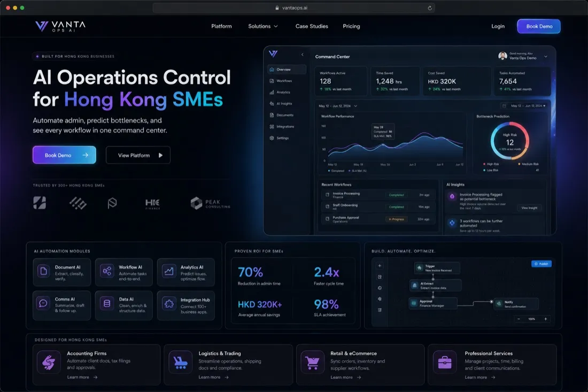Open the date range picker above Bottleneck Prediction
The width and height of the screenshot is (588, 392).
click(524, 106)
